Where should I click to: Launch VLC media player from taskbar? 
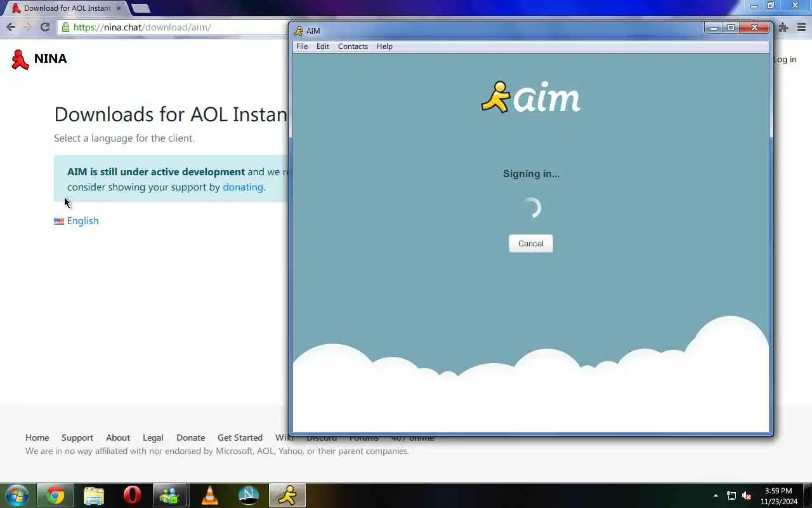pos(209,495)
